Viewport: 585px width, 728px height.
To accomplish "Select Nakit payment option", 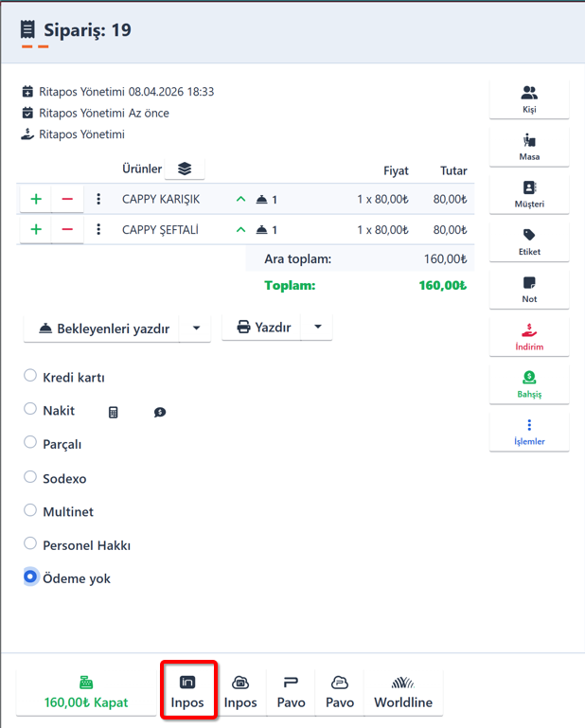I will coord(30,410).
